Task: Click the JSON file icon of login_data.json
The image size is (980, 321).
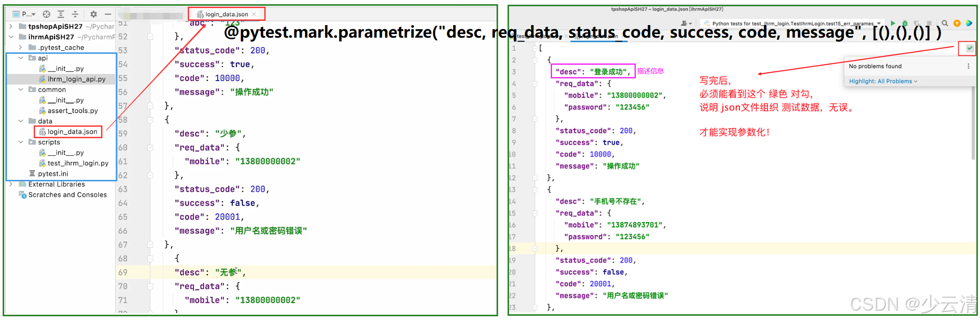Action: pyautogui.click(x=42, y=132)
